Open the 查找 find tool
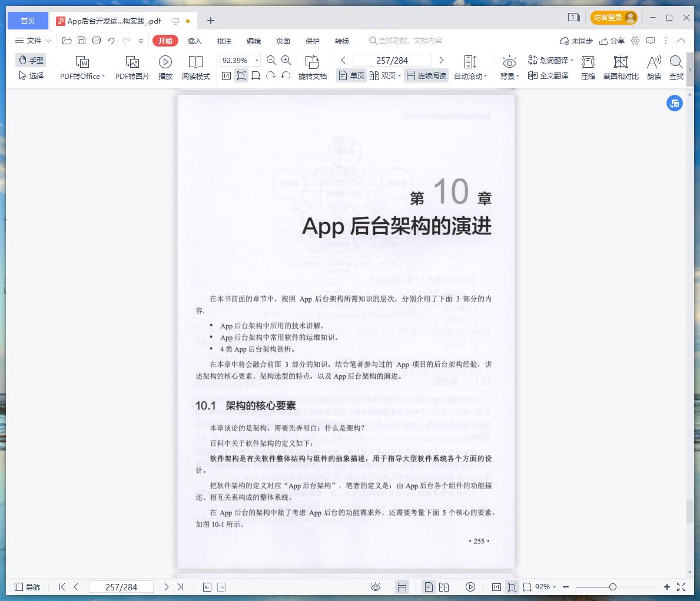The width and height of the screenshot is (700, 601). [x=676, y=68]
